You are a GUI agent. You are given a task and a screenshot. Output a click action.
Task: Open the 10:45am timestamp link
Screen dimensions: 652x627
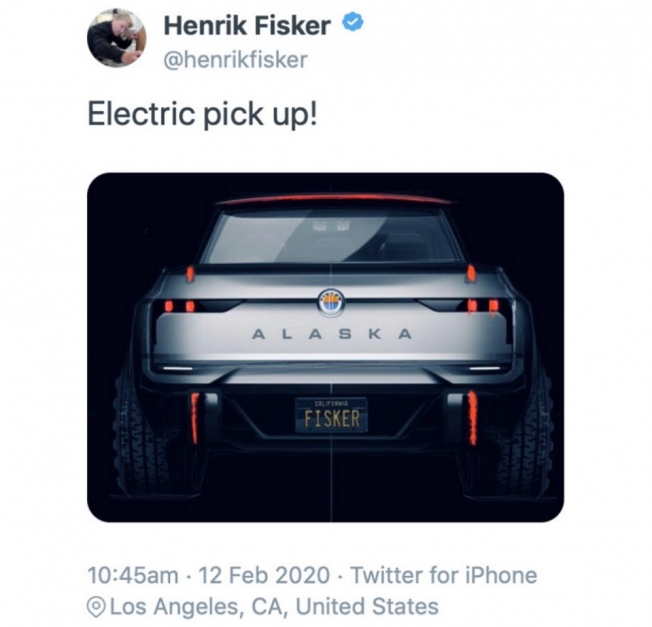pyautogui.click(x=133, y=575)
